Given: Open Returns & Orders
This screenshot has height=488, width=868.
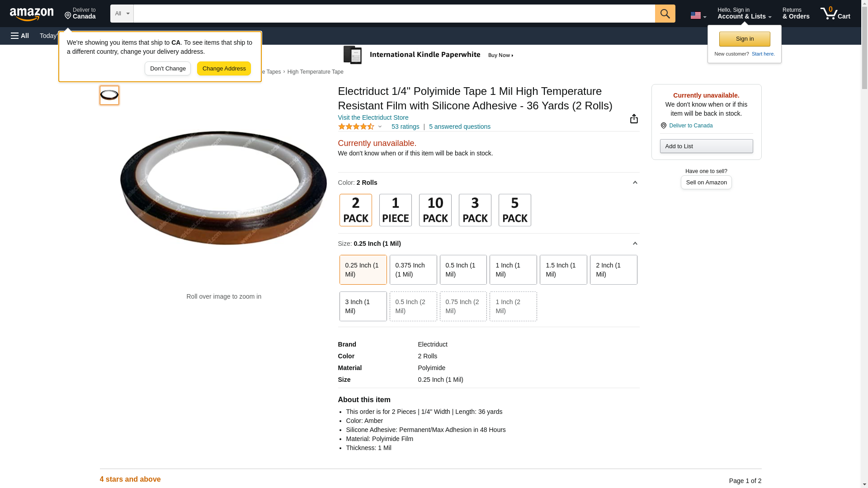Looking at the screenshot, I should (x=796, y=14).
